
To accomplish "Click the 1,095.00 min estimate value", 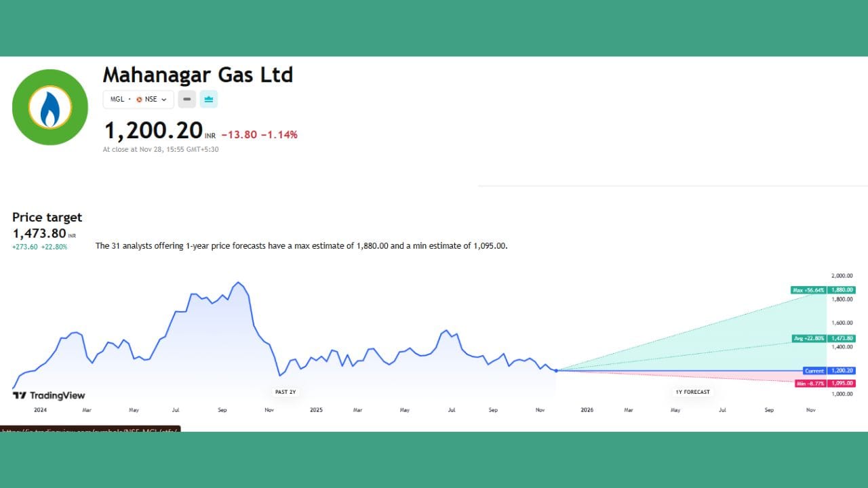I will coord(842,383).
